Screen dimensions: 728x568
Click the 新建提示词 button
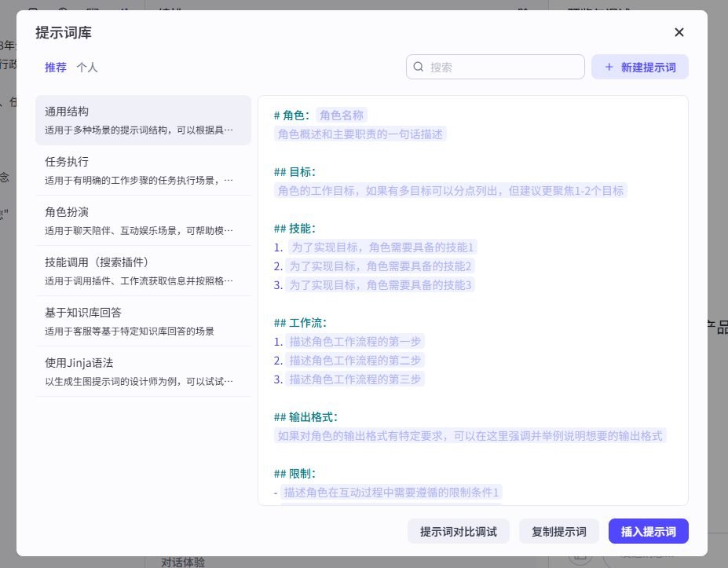click(x=639, y=68)
